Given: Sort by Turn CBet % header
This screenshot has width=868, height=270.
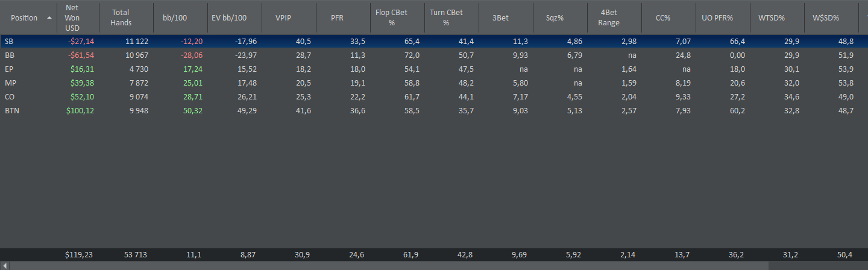Looking at the screenshot, I should pyautogui.click(x=446, y=17).
